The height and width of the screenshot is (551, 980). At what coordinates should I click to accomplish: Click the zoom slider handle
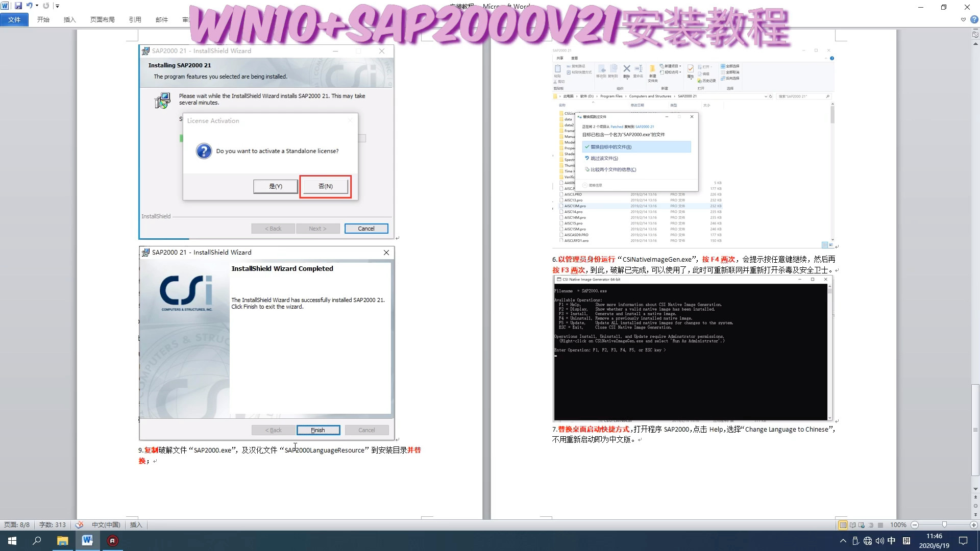coord(944,525)
